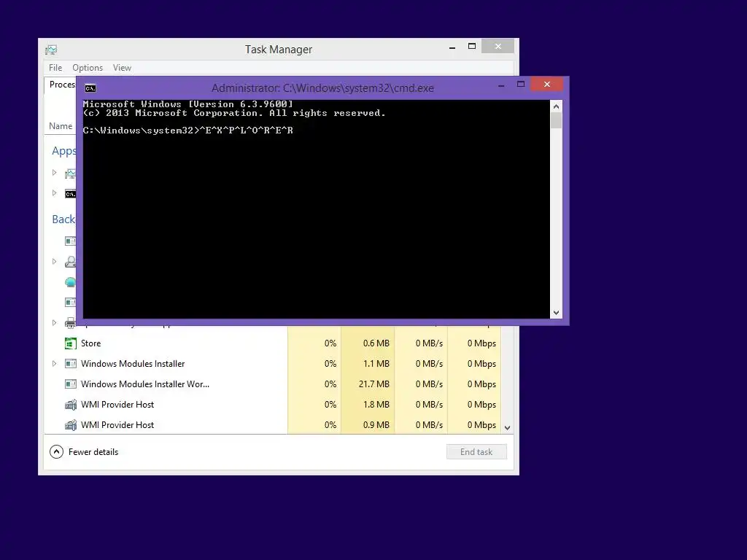The width and height of the screenshot is (747, 560).
Task: Maximize the cmd.exe window
Action: [x=521, y=85]
